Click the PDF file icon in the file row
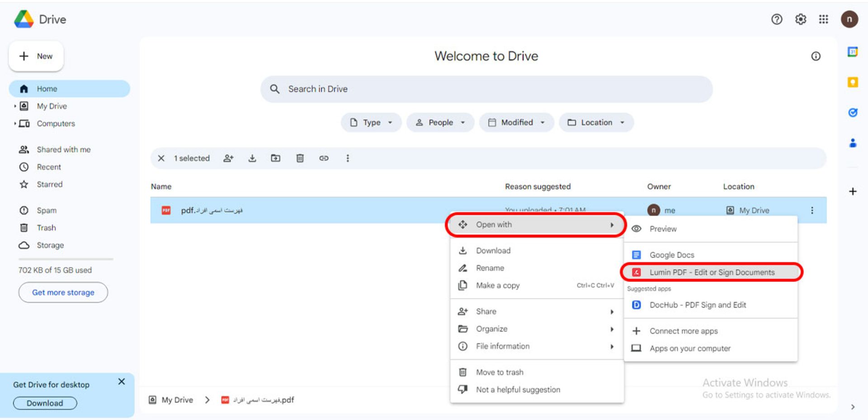The width and height of the screenshot is (868, 420). [166, 210]
